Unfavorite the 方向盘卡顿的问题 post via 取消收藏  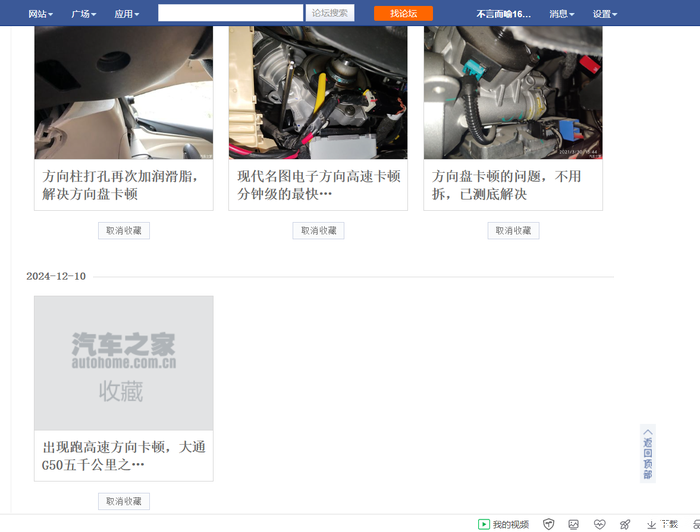point(513,231)
